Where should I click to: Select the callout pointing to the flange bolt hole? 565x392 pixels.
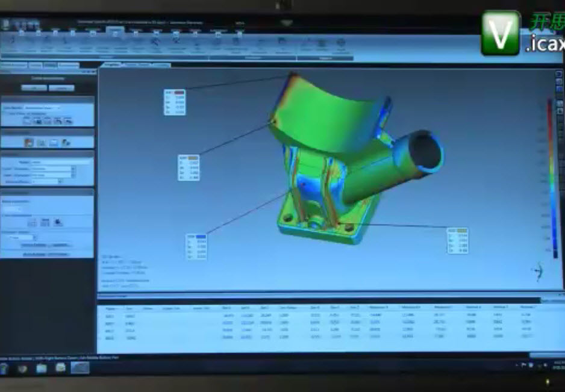(x=457, y=241)
